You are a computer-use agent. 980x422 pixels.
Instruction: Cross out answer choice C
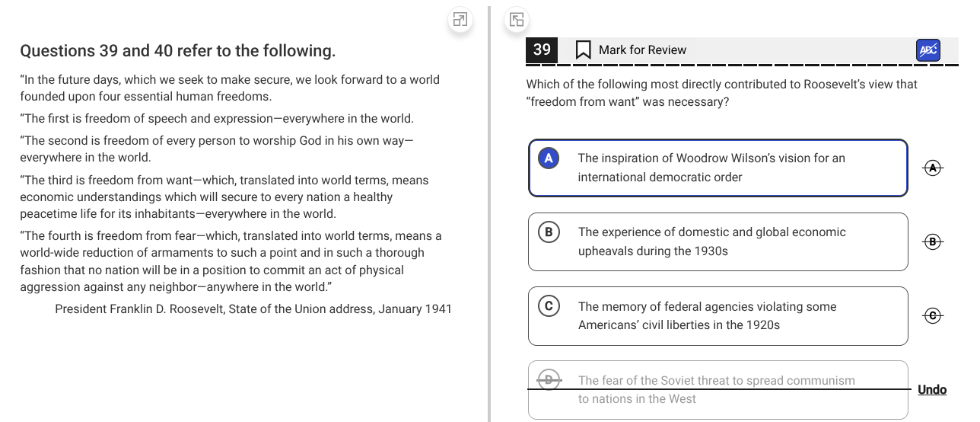(x=933, y=315)
